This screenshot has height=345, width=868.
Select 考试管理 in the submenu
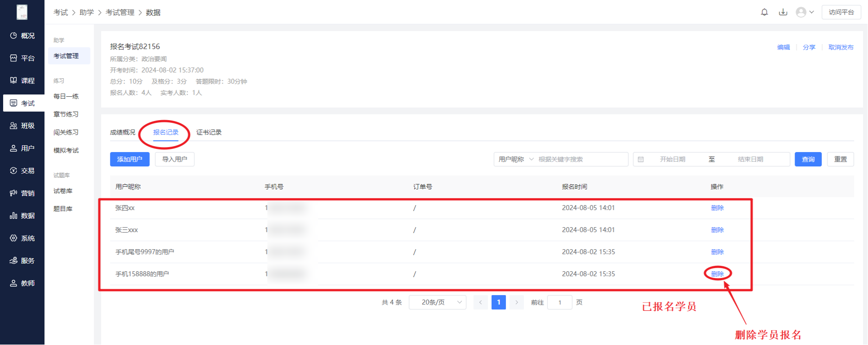[69, 56]
